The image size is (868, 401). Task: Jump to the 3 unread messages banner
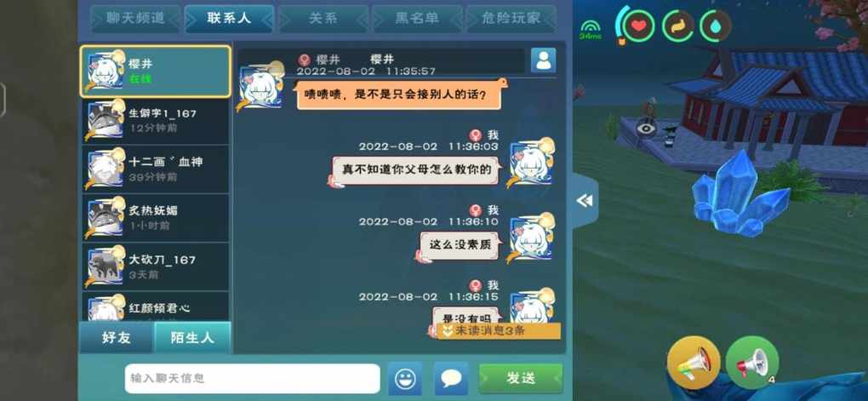tap(498, 331)
